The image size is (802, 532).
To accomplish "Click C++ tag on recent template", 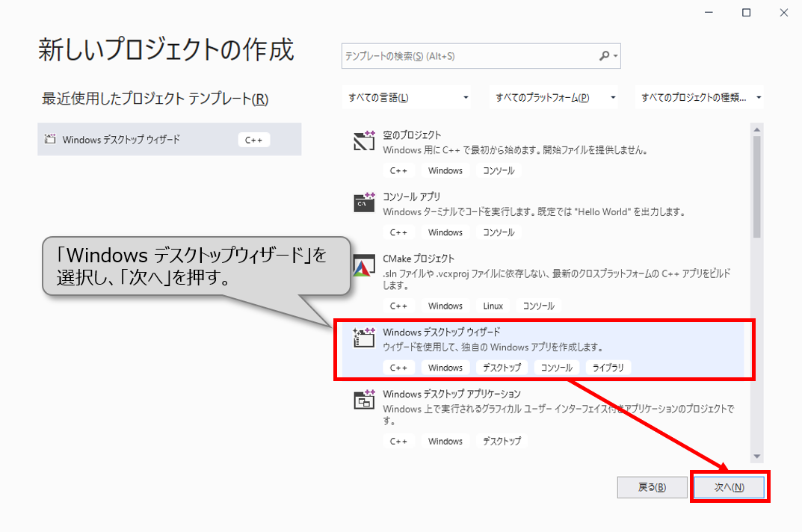I will click(253, 140).
